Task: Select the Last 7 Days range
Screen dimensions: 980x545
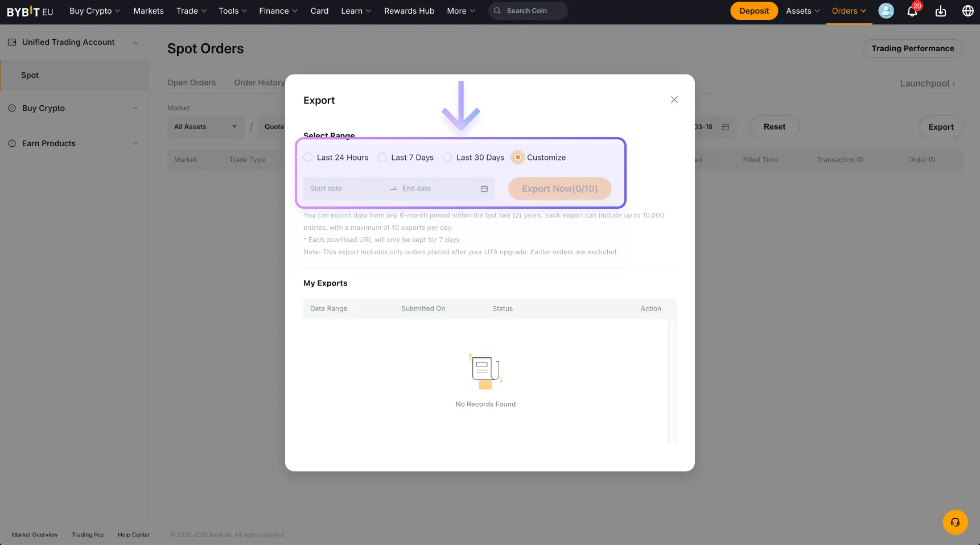Action: coord(382,157)
